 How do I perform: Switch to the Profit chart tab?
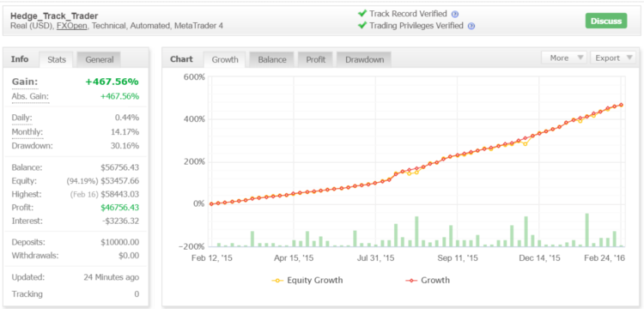tap(315, 59)
